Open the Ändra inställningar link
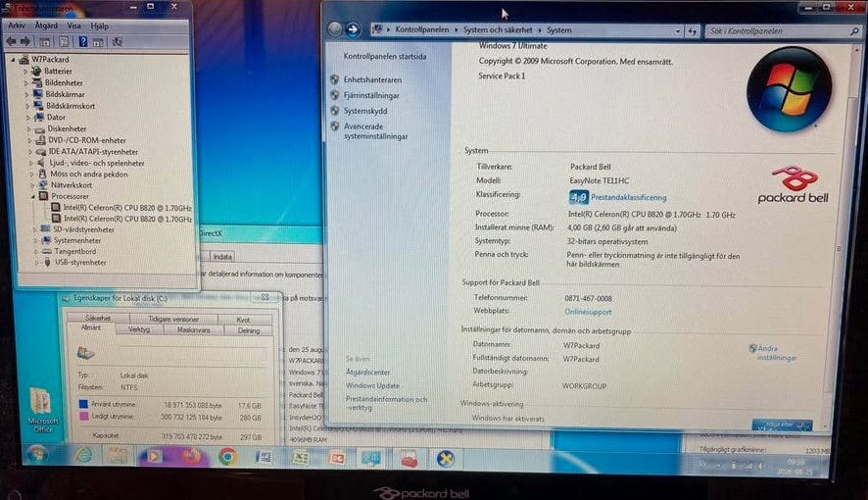The height and width of the screenshot is (500, 868). pos(777,353)
